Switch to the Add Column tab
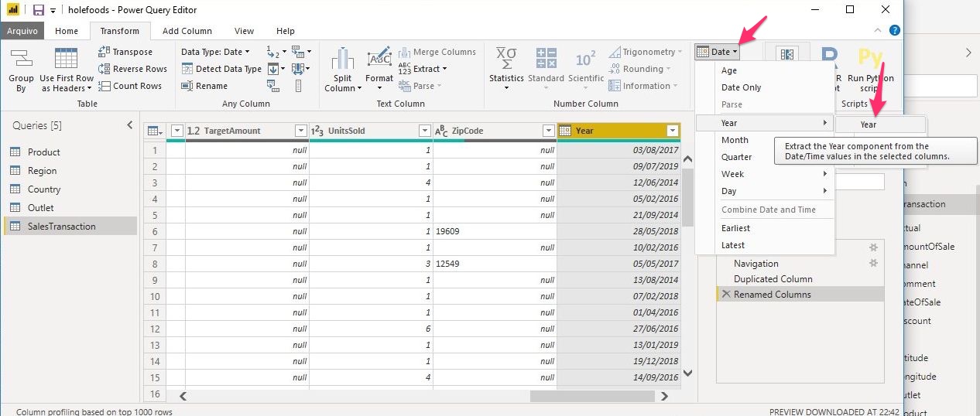The width and height of the screenshot is (980, 416). coord(187,31)
